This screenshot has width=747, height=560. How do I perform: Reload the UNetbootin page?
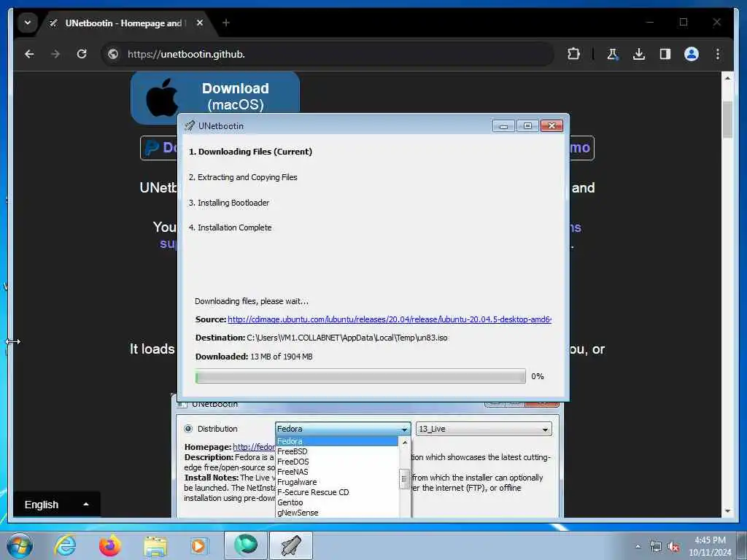coord(82,54)
